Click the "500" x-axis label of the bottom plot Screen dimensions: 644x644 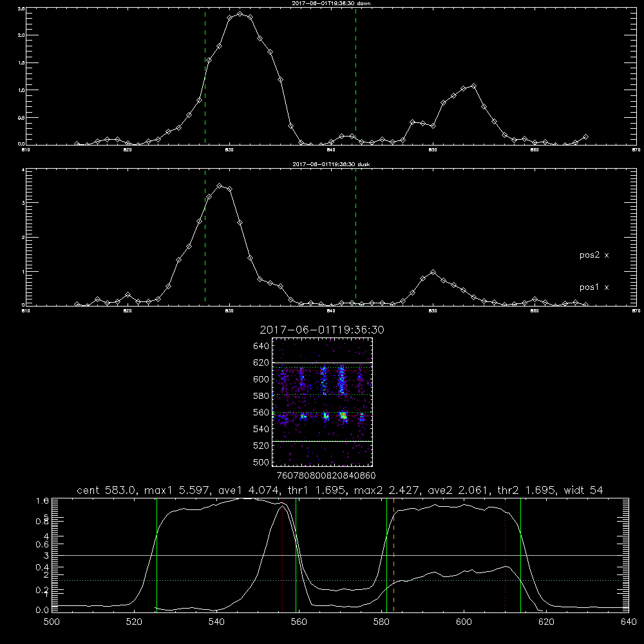(52, 622)
